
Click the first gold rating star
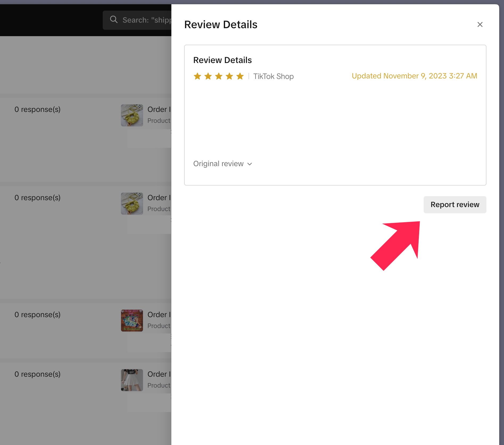[197, 76]
